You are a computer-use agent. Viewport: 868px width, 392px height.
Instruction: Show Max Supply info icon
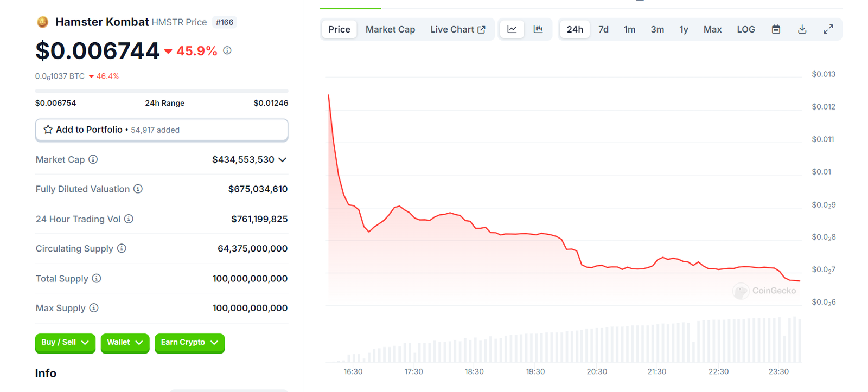(94, 308)
